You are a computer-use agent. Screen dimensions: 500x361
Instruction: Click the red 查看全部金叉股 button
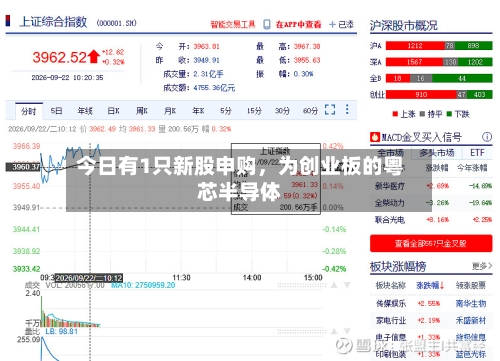point(431,243)
